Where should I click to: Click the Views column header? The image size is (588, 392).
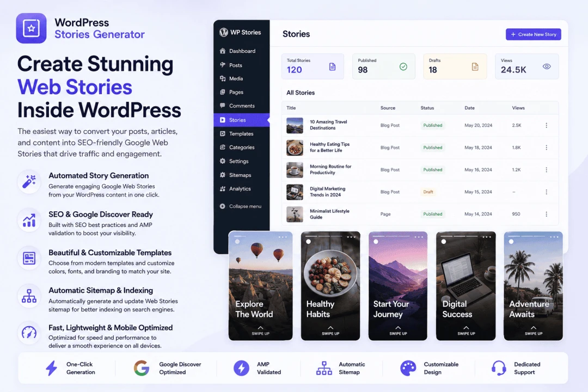[x=518, y=108]
